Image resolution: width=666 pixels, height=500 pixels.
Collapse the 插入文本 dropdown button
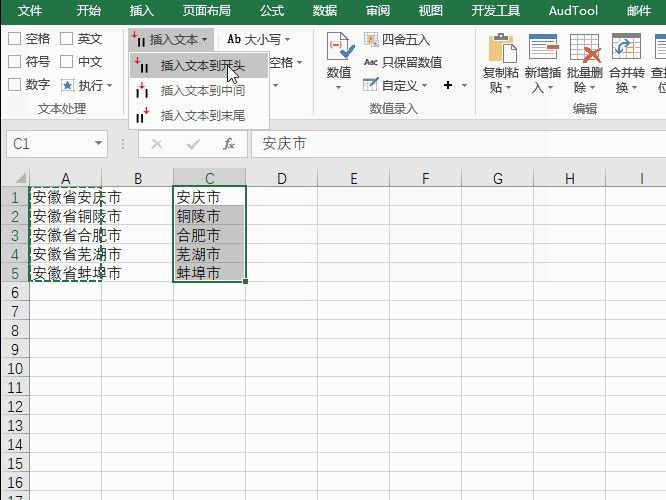(171, 40)
